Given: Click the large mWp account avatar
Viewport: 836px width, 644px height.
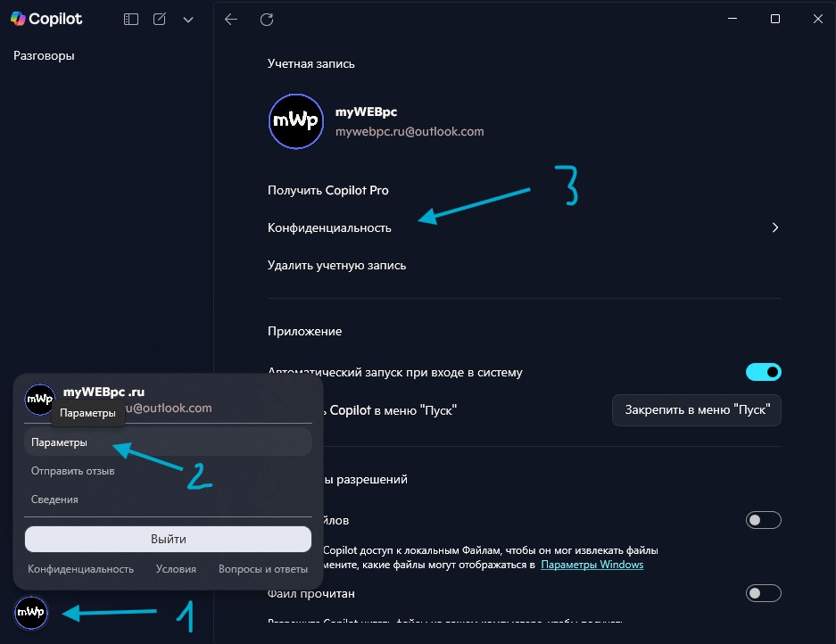Looking at the screenshot, I should click(296, 121).
